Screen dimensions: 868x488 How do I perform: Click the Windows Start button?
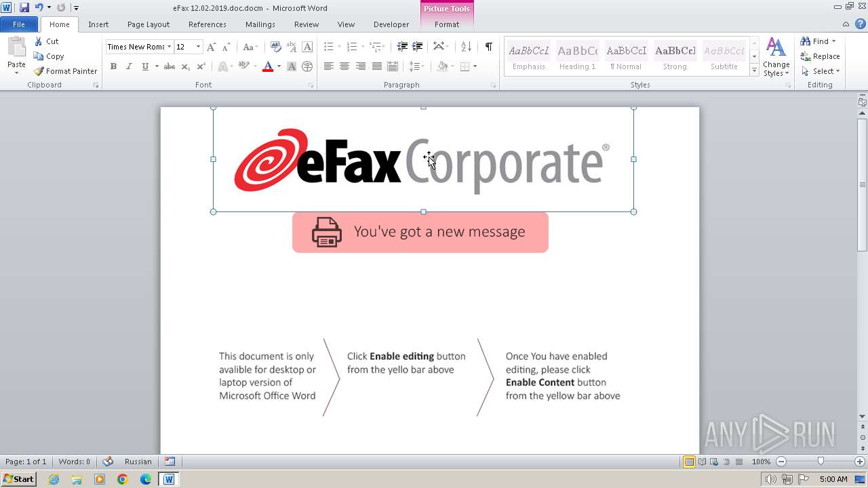pyautogui.click(x=18, y=479)
